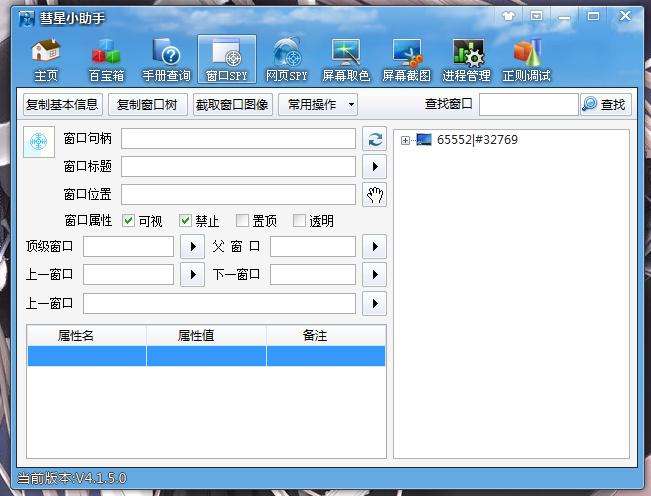Open 屏幕截图 screenshot tool
The height and width of the screenshot is (496, 651).
[x=406, y=60]
